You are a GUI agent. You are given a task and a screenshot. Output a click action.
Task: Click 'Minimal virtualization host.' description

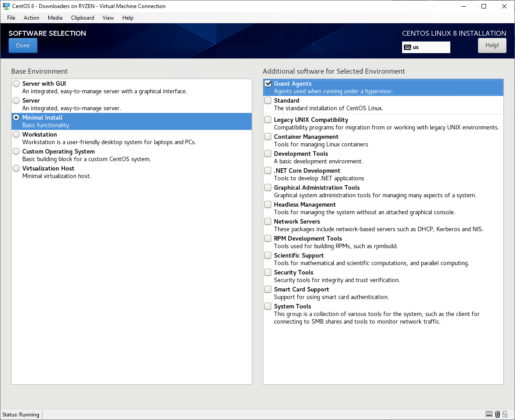57,176
